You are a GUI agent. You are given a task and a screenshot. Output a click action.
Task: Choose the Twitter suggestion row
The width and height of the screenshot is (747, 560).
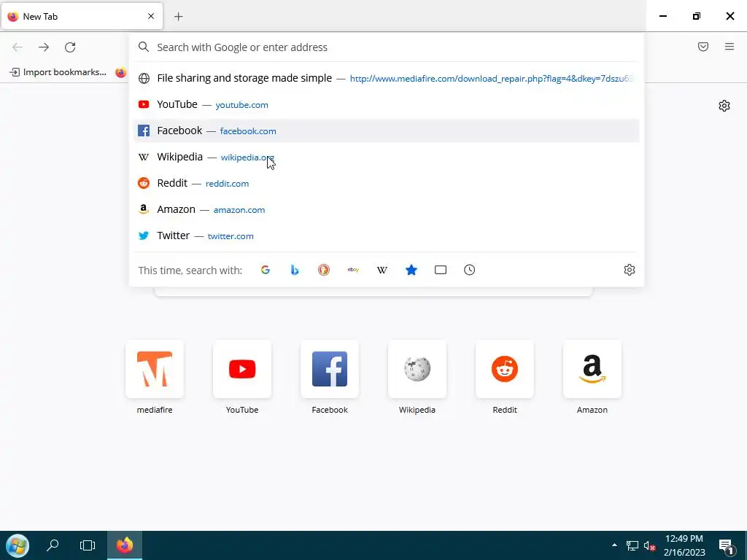click(386, 236)
